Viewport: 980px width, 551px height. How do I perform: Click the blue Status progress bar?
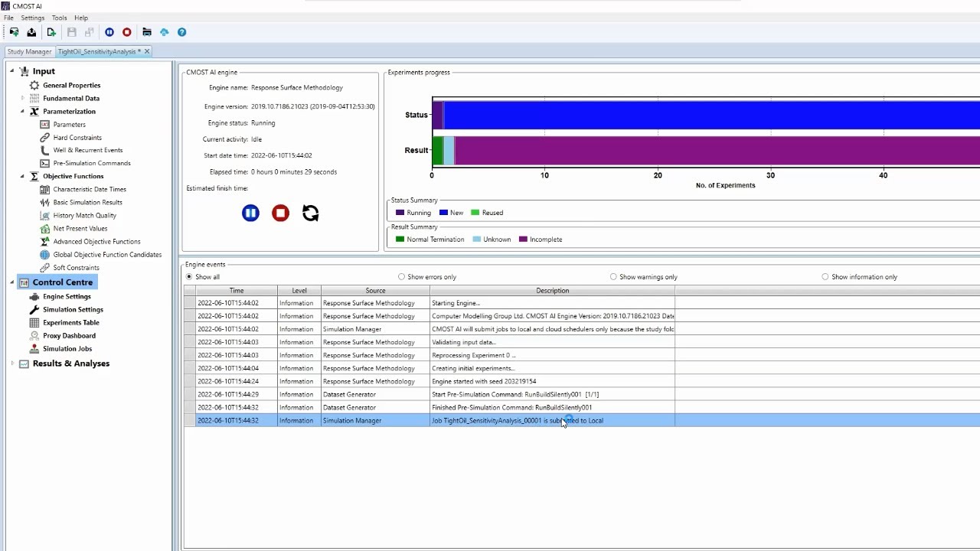[x=711, y=115]
